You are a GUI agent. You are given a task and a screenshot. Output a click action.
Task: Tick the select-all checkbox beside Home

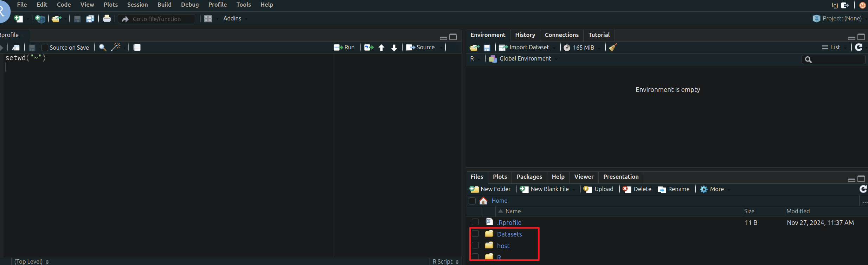(x=472, y=201)
